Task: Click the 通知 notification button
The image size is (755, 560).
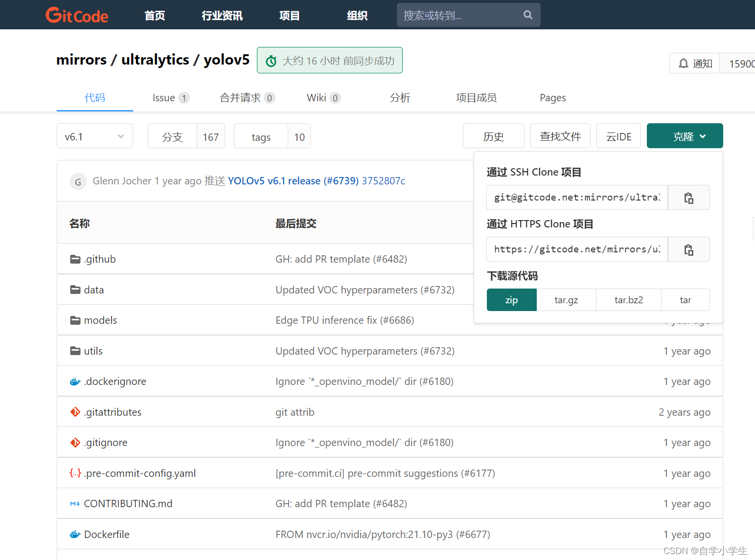Action: [695, 64]
